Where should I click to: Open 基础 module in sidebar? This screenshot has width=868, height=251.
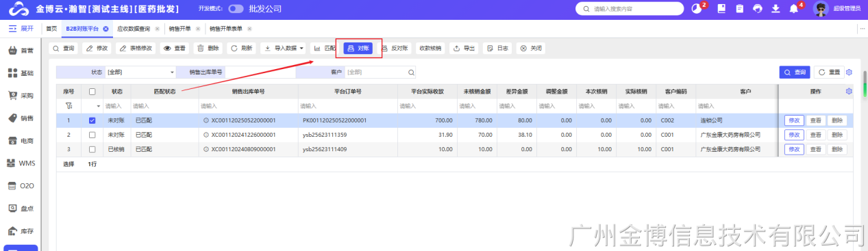tap(21, 72)
